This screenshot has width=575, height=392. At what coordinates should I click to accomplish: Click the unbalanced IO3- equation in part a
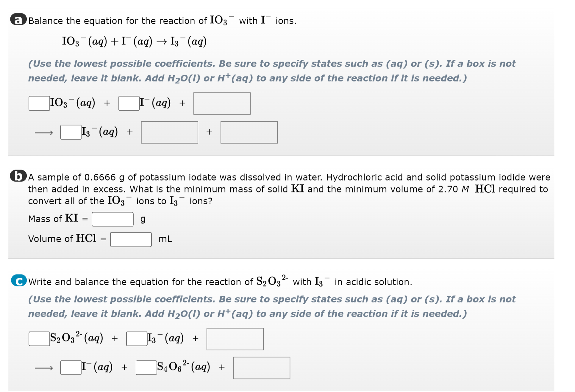(x=134, y=41)
